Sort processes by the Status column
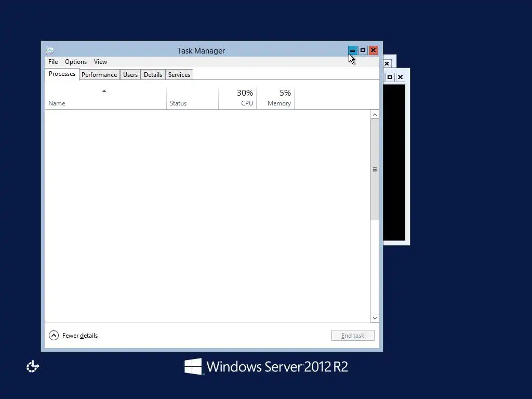The width and height of the screenshot is (532, 399). point(192,98)
